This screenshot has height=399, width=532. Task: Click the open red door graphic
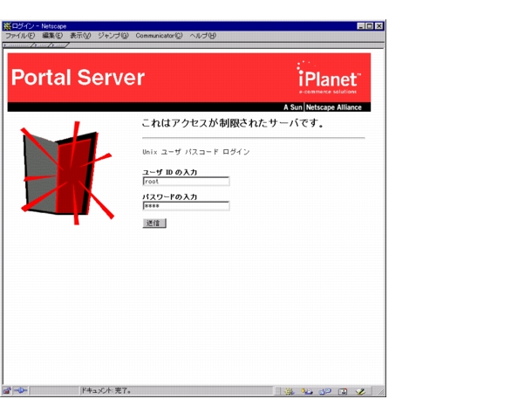coord(67,173)
